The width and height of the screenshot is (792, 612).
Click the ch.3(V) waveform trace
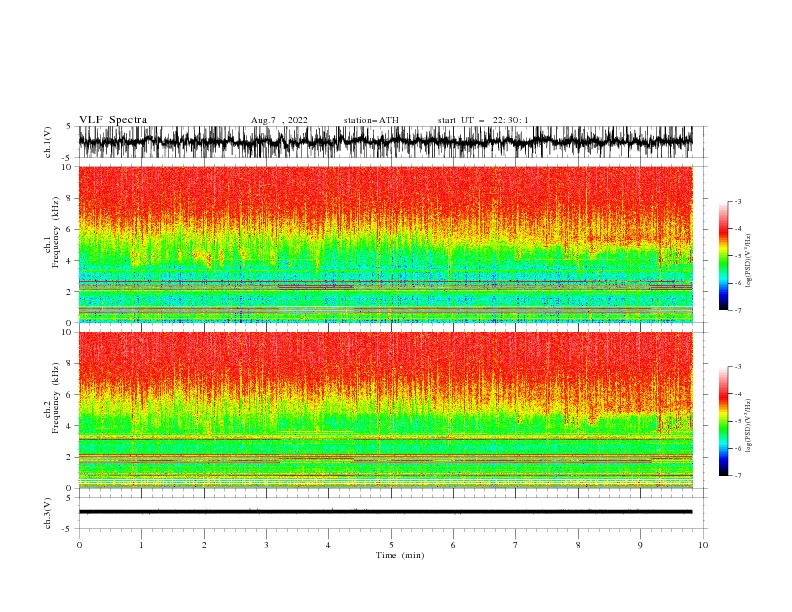click(x=385, y=512)
